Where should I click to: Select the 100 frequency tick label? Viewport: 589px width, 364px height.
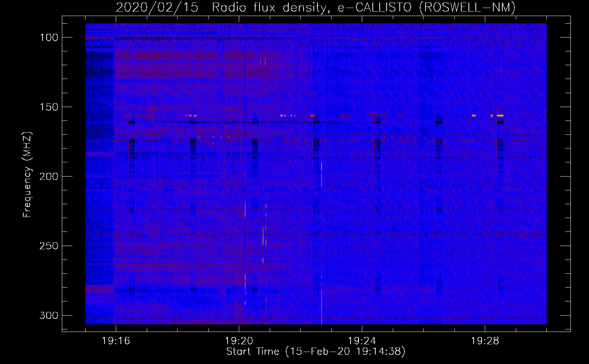click(x=49, y=37)
